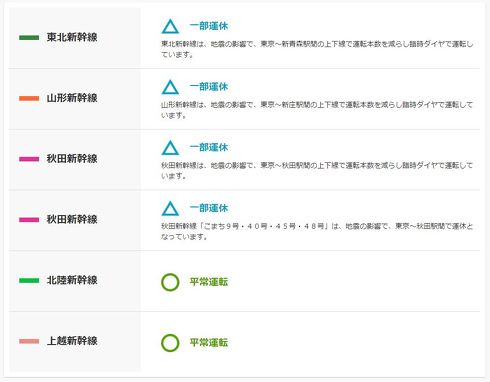Image resolution: width=490 pixels, height=382 pixels.
Task: Click the green circle icon for 北陸新幹線
Action: point(170,282)
